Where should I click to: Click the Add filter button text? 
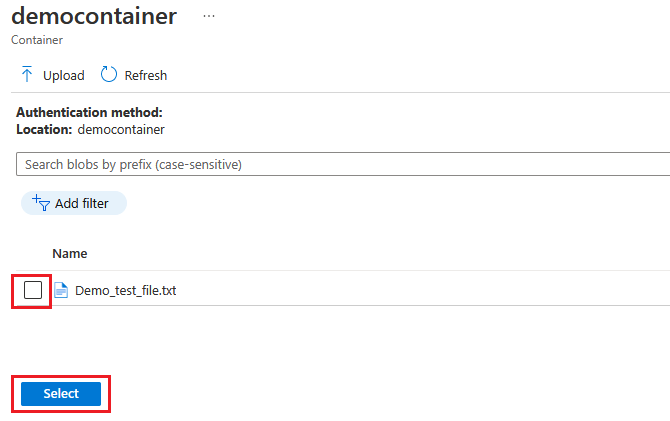pos(82,203)
